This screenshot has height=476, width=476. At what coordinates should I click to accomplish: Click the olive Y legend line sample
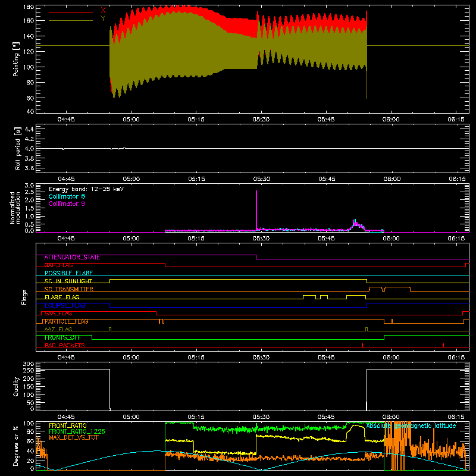71,21
